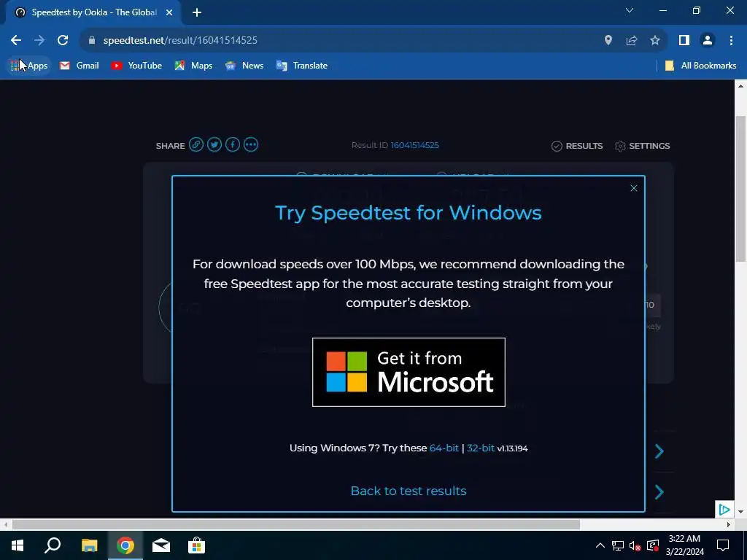Bookmark this tab with star icon
The image size is (747, 560).
tap(655, 40)
